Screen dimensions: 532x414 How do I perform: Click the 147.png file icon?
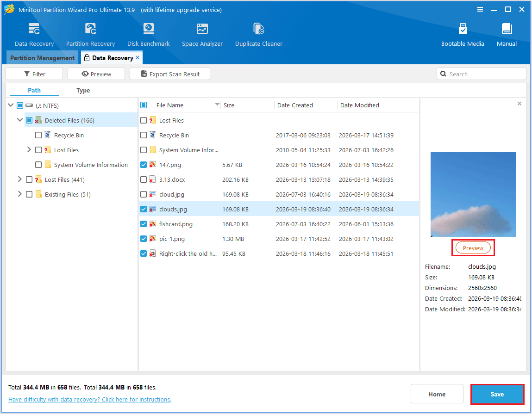(153, 165)
